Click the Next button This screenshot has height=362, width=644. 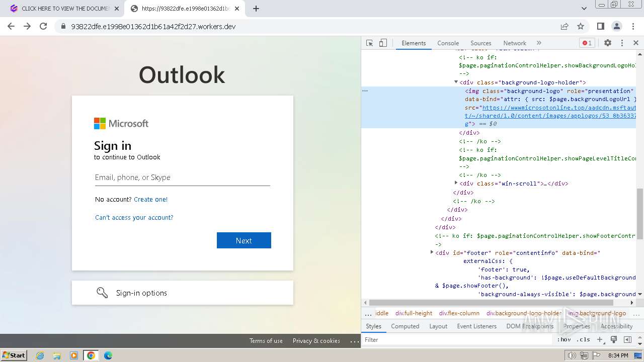(244, 240)
